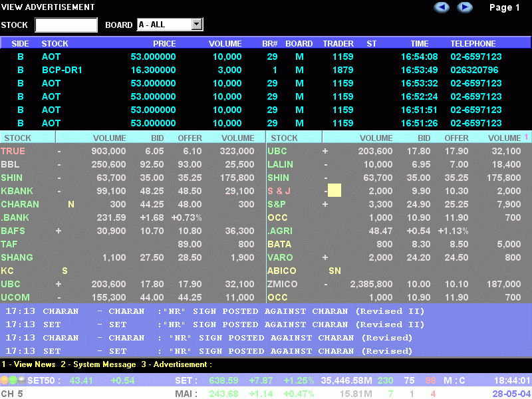
Task: Click SET50 index value 43.41
Action: tap(80, 380)
